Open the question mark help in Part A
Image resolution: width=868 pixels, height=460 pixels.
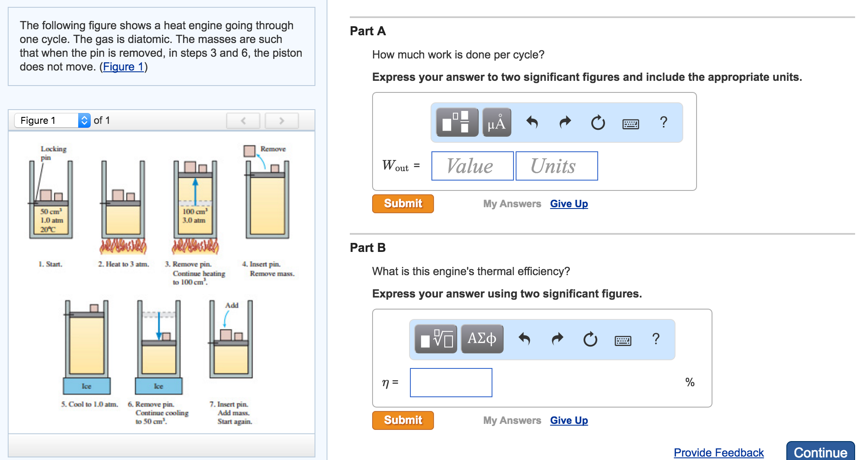coord(663,123)
